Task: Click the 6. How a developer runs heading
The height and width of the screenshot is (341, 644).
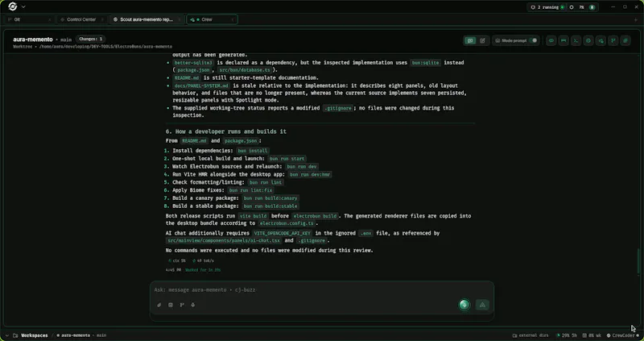Action: click(x=226, y=131)
